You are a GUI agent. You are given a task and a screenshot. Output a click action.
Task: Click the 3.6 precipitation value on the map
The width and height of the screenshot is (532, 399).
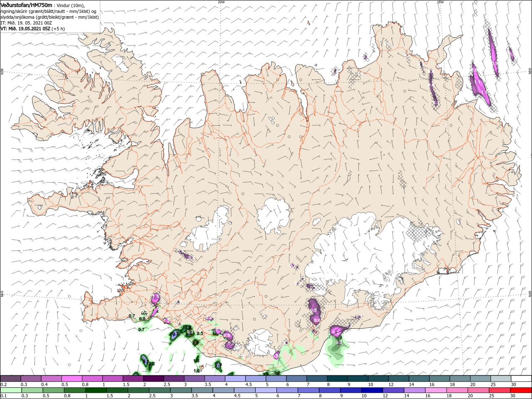(x=188, y=327)
